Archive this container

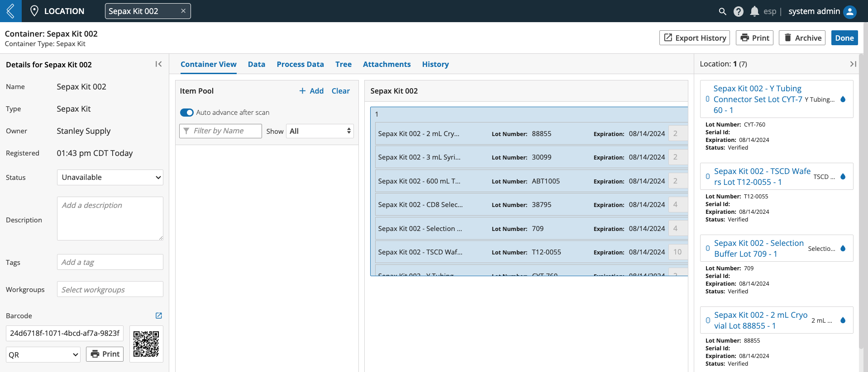(802, 38)
